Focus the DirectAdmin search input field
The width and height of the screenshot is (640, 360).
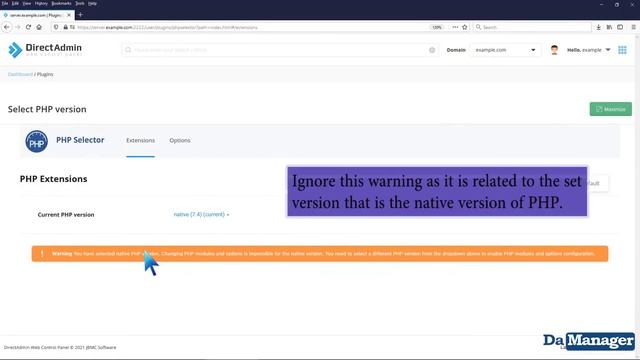click(280, 50)
